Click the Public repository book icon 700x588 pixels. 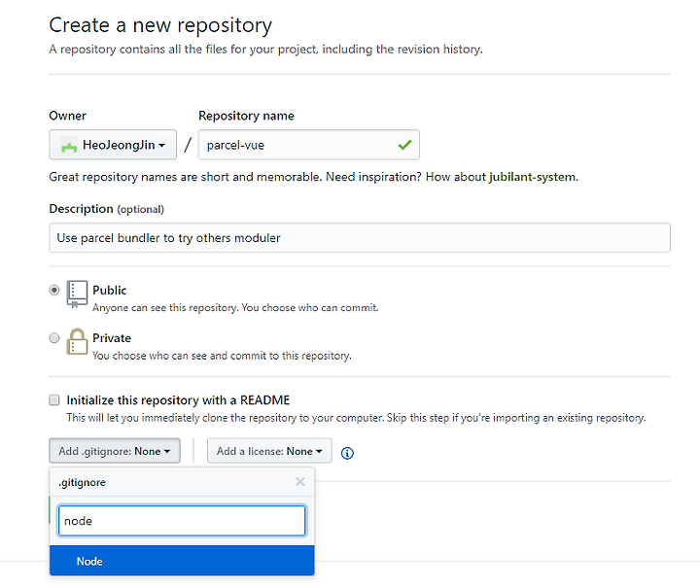click(x=77, y=294)
